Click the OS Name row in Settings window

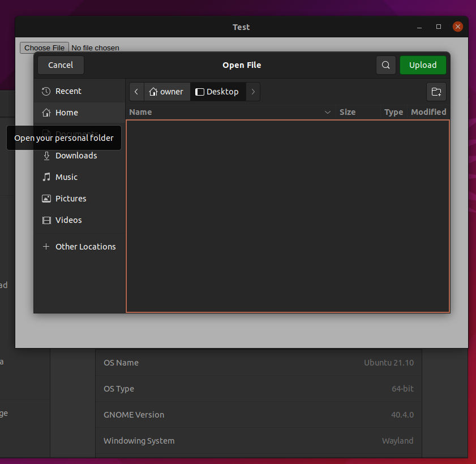[258, 363]
